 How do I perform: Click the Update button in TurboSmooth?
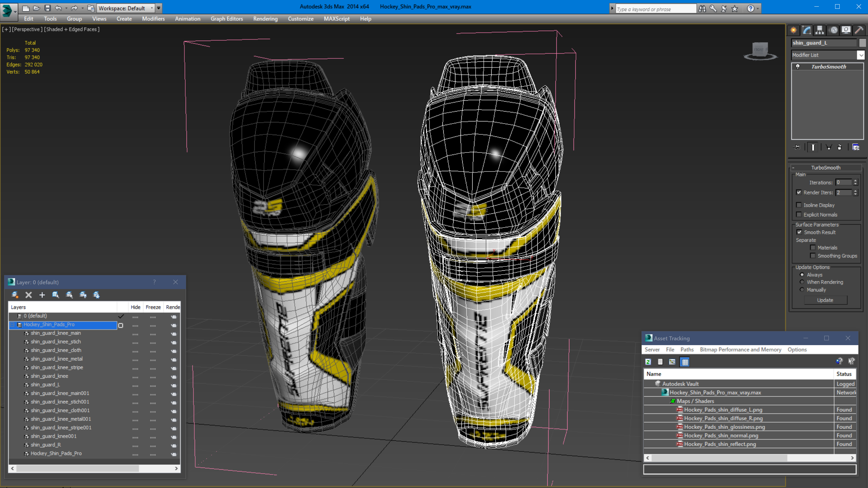[x=825, y=300]
